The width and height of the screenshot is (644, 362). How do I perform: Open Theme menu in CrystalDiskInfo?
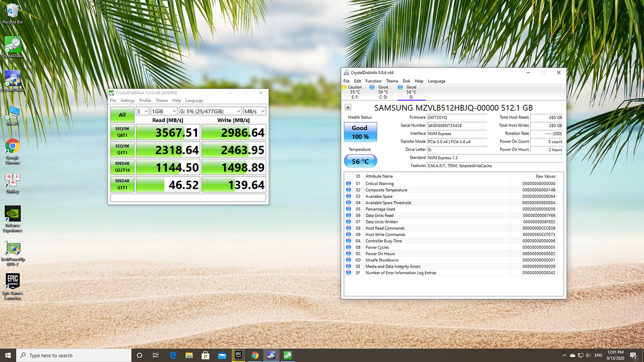[x=392, y=81]
